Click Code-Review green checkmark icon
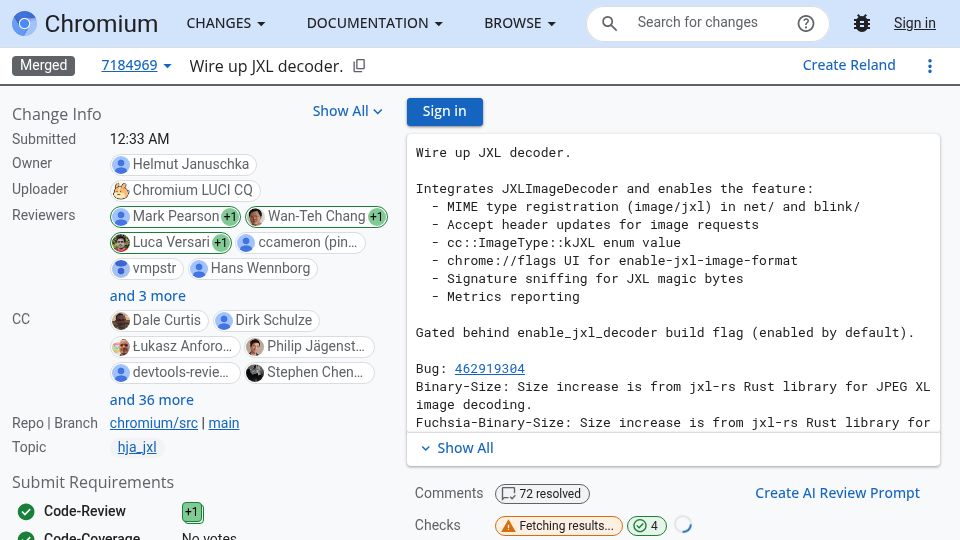 click(26, 511)
